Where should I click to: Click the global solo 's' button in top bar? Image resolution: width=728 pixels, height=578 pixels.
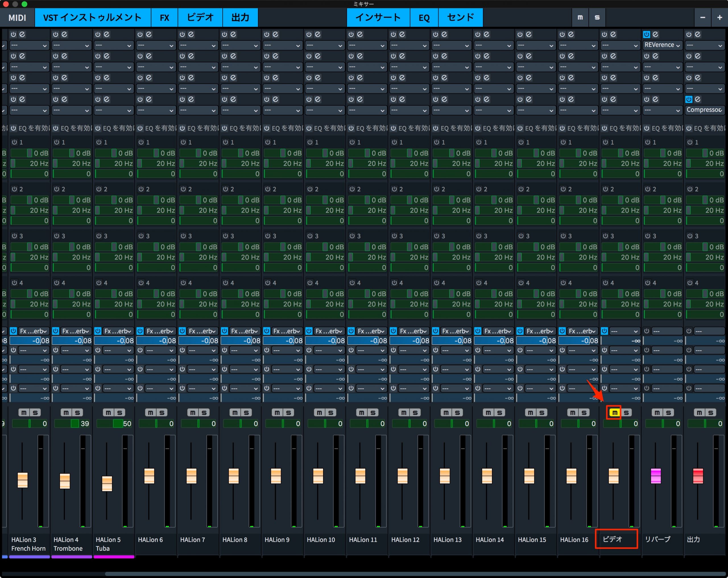pyautogui.click(x=597, y=17)
